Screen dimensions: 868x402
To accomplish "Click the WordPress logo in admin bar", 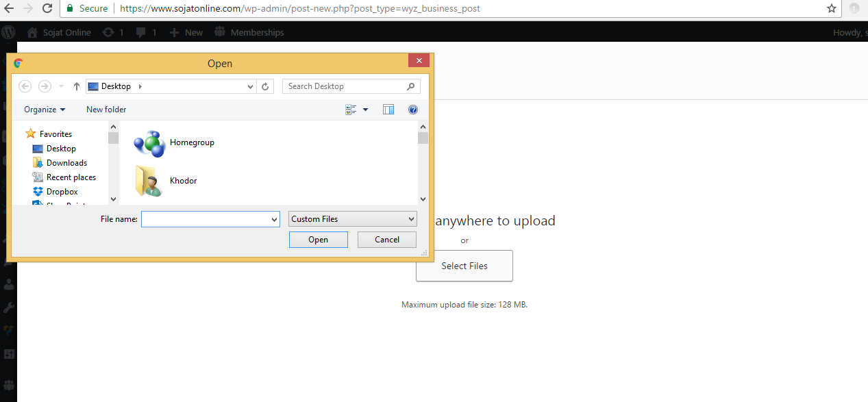I will coord(8,32).
